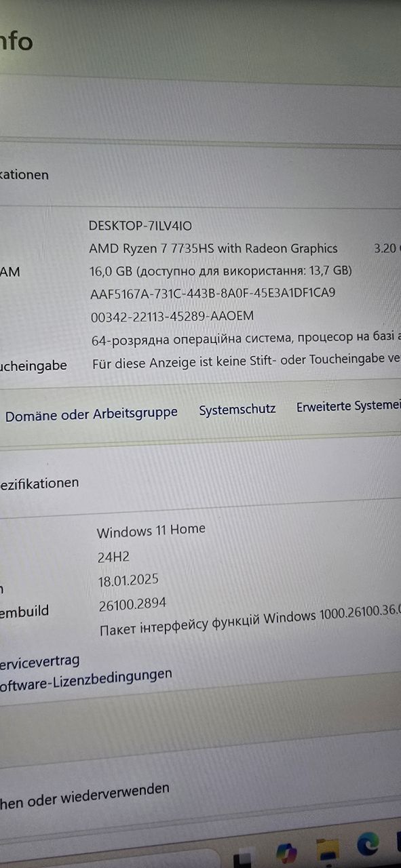Screen dimensions: 401x868
Task: Open the Servicevertrag link
Action: [x=39, y=661]
